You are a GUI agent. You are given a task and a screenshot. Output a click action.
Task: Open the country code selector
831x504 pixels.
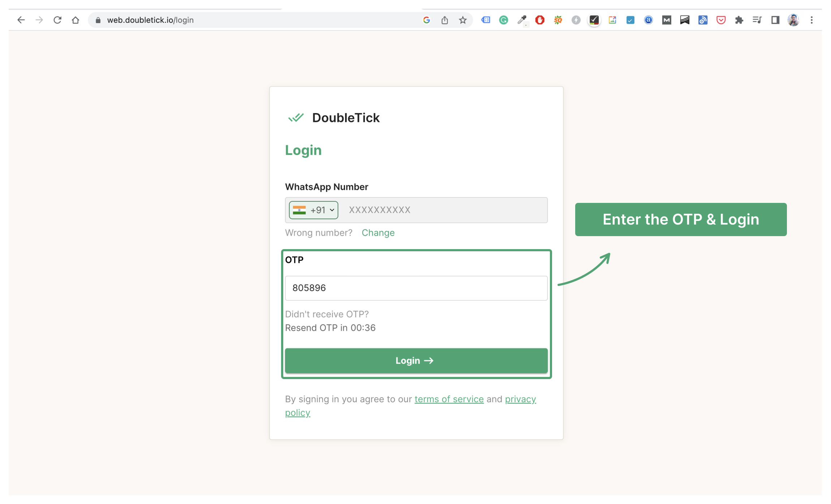313,210
